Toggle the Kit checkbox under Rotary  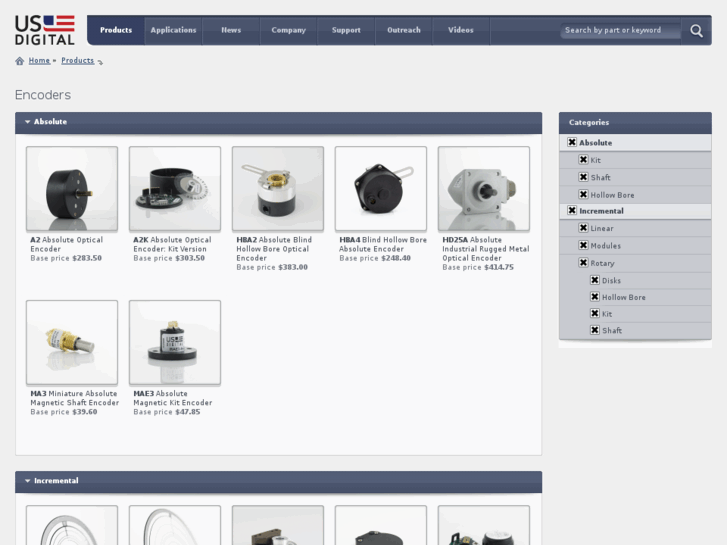[x=595, y=313]
